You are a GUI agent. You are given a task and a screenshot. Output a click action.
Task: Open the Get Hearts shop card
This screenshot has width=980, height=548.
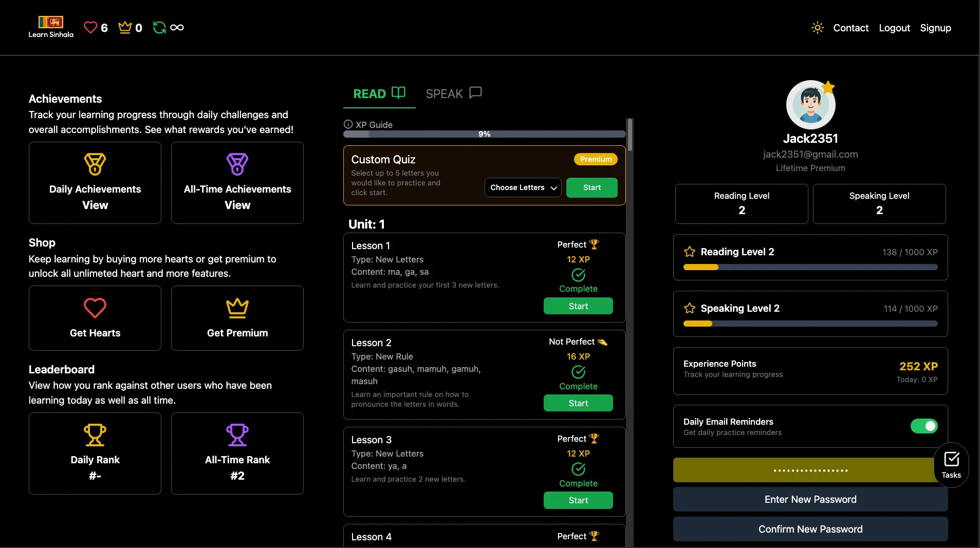pos(95,318)
